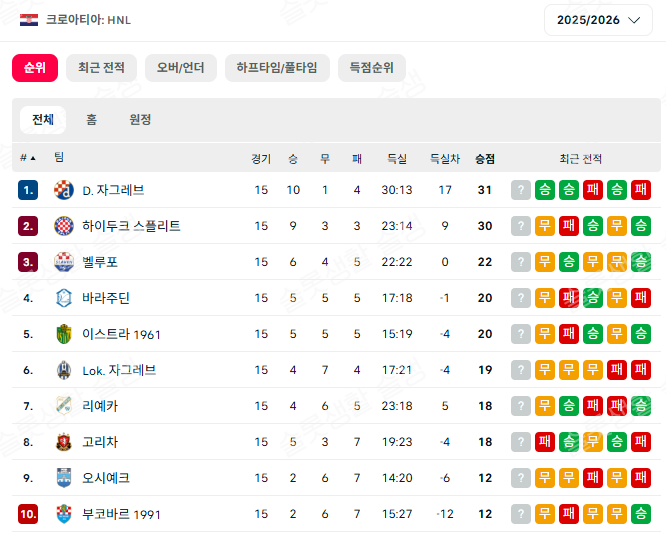Viewport: 666px width, 537px height.
Task: Click the 이스트라 1961 club logo
Action: [64, 334]
